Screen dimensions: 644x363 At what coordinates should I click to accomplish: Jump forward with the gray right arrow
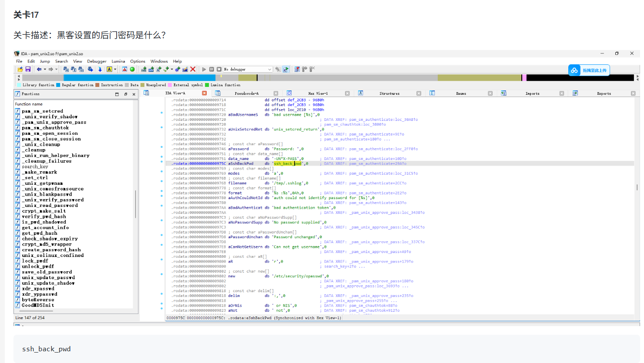51,69
